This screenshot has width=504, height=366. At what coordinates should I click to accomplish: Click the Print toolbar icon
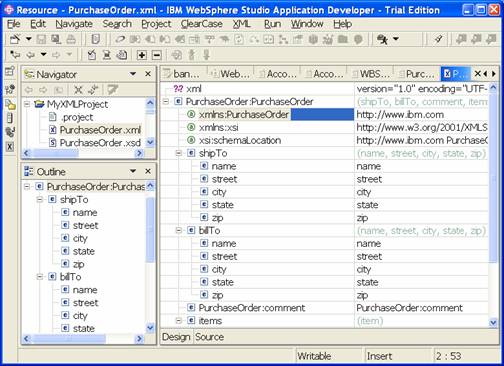click(71, 39)
